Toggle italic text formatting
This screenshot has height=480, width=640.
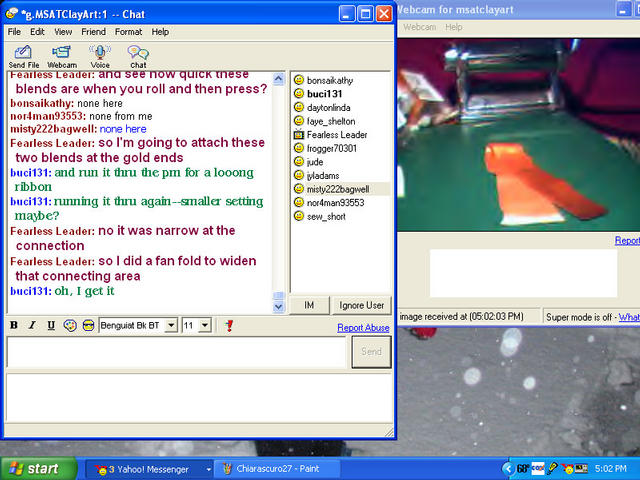[32, 325]
